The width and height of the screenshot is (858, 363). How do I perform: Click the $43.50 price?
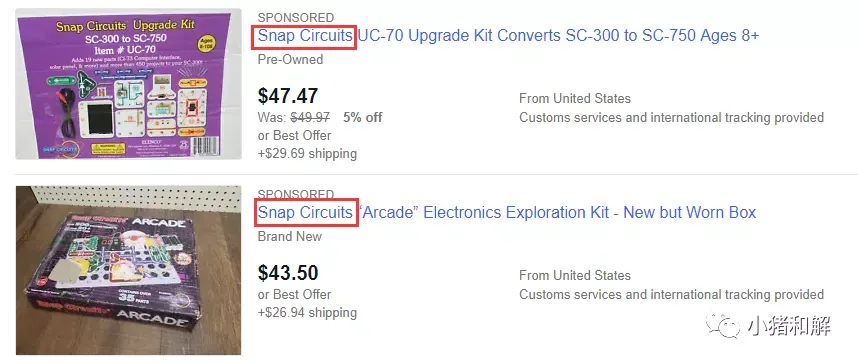click(x=288, y=273)
